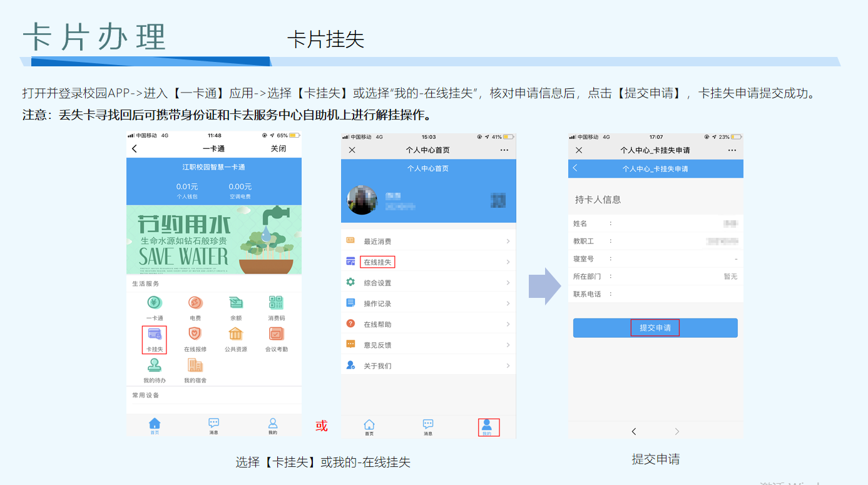Select the 最近消费 menu row
The image size is (868, 485).
pyautogui.click(x=377, y=242)
